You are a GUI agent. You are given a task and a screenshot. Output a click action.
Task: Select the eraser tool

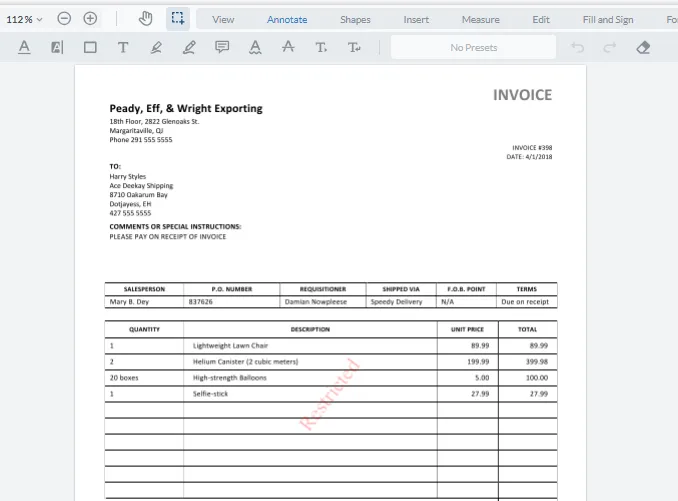[643, 47]
